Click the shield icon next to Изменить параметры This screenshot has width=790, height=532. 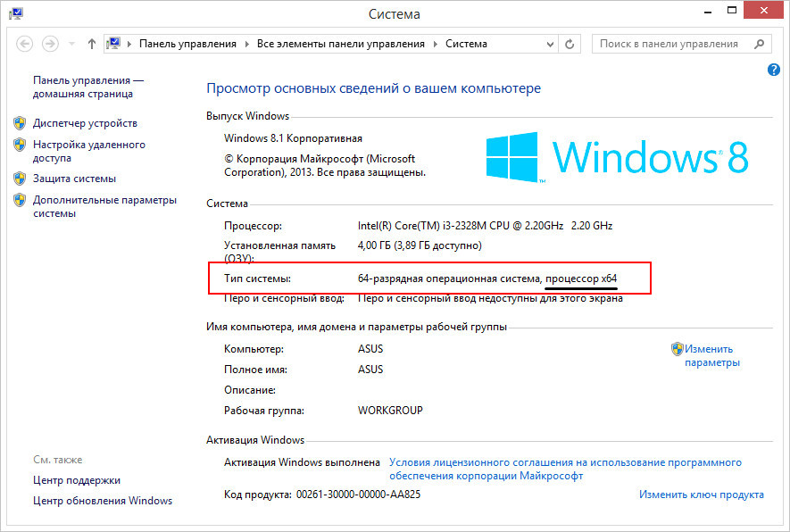[x=678, y=349]
